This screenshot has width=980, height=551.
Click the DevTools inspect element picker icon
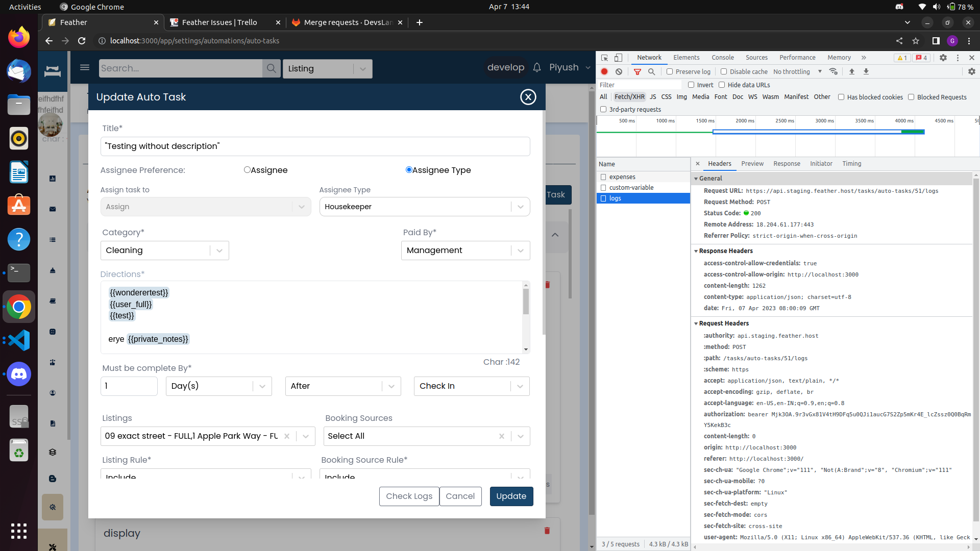coord(604,58)
